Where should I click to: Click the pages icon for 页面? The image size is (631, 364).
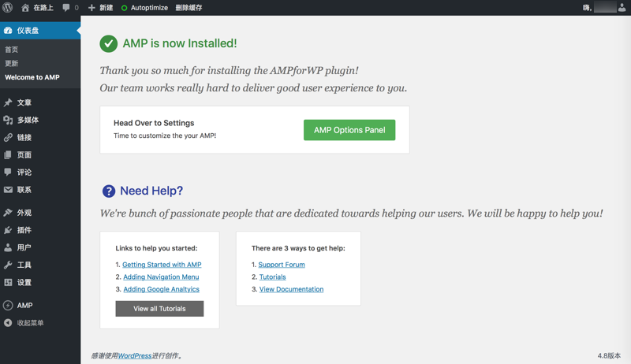(x=8, y=154)
